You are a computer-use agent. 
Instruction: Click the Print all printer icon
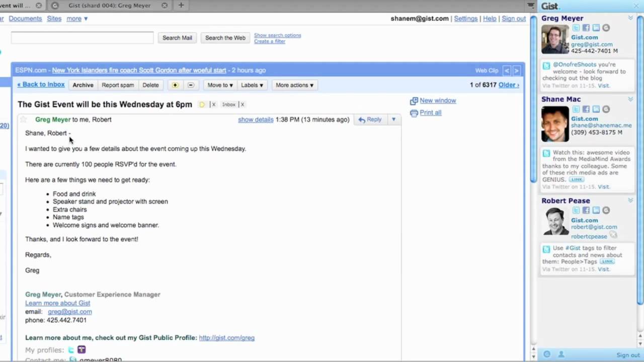pyautogui.click(x=414, y=113)
